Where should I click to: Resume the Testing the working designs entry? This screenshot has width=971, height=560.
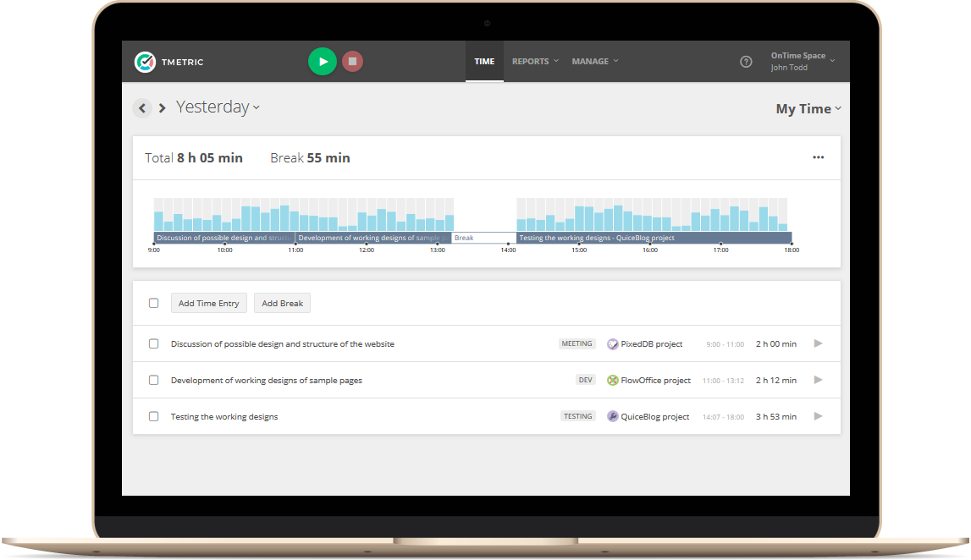coord(818,416)
